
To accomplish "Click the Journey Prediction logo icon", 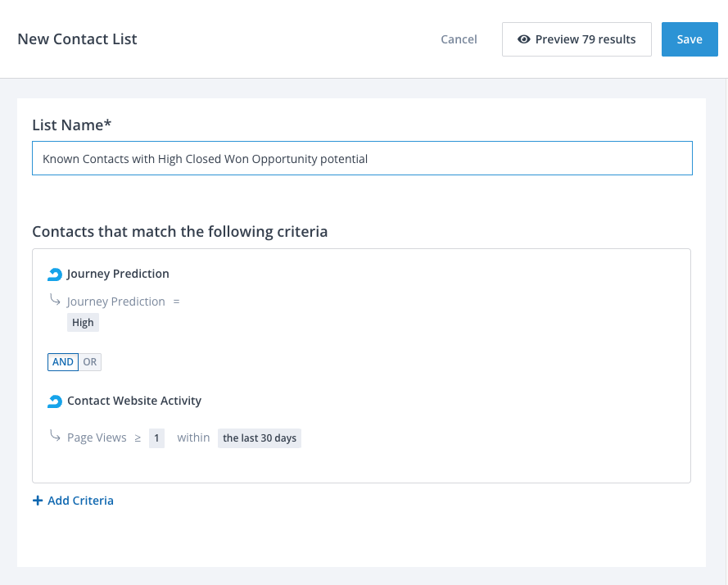I will click(55, 274).
